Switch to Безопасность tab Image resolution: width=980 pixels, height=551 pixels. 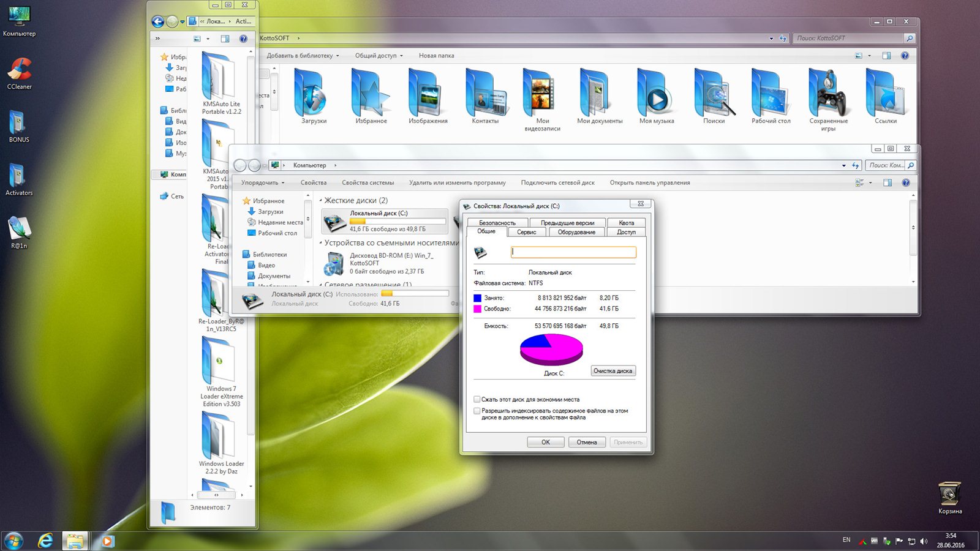[497, 223]
